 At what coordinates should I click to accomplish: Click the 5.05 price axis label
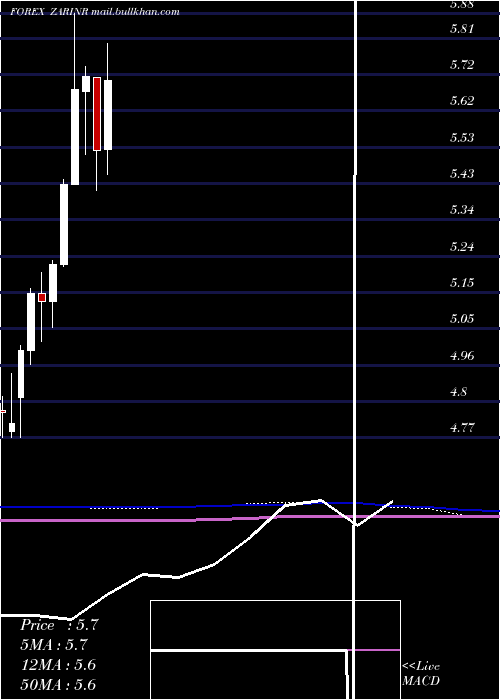click(461, 319)
